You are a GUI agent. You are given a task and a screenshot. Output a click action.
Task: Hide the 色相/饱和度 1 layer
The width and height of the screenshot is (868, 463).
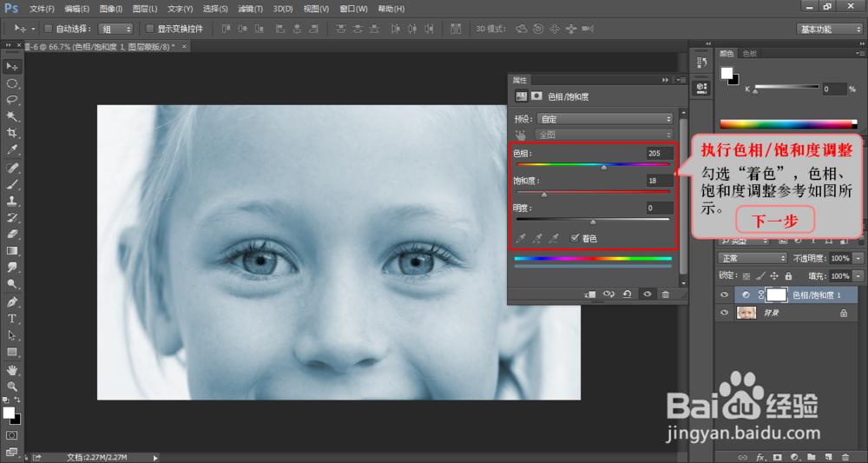[724, 295]
